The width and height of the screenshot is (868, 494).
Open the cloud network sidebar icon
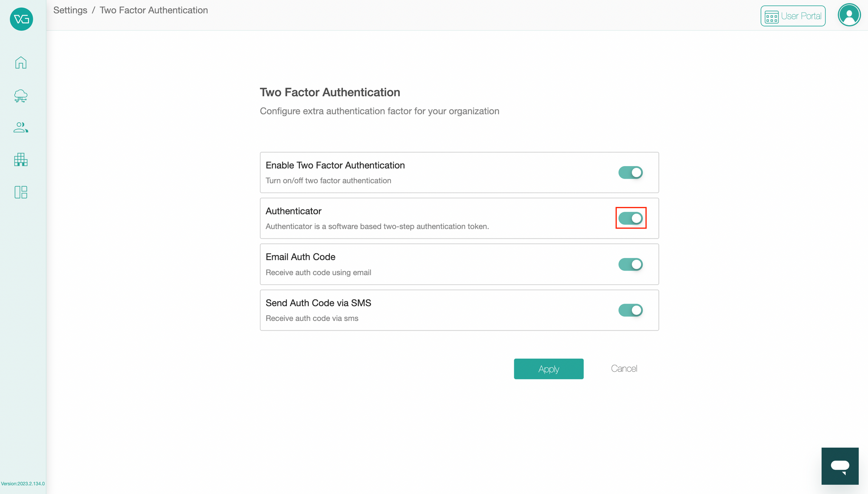21,96
